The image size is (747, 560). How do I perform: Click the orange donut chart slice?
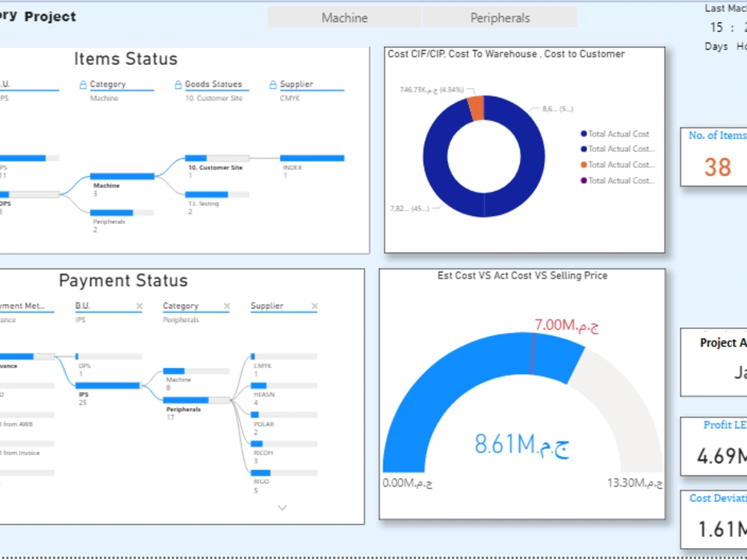476,108
